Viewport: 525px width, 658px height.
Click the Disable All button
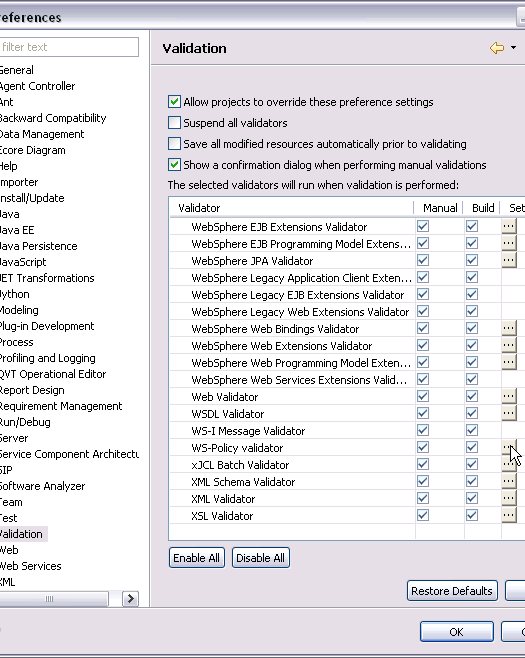261,558
